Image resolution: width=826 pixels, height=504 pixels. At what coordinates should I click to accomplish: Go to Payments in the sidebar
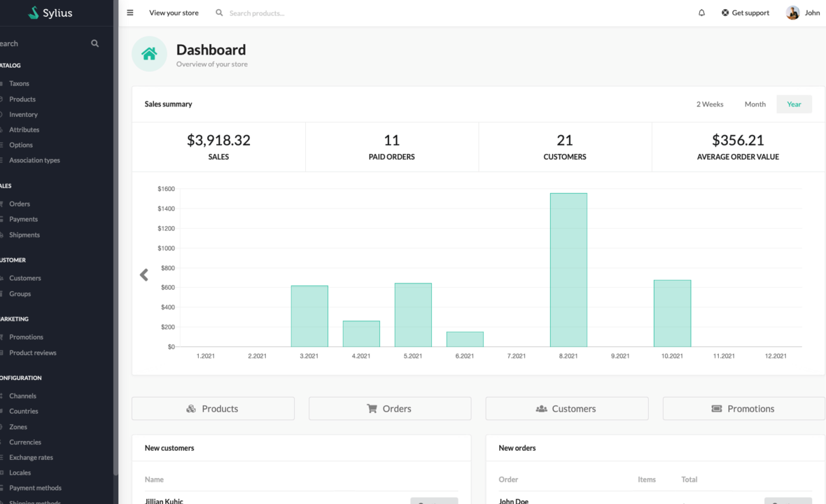[x=23, y=219]
